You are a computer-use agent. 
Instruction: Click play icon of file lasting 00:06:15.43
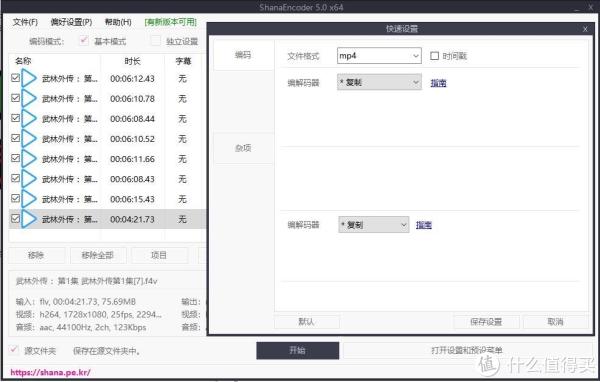(29, 199)
